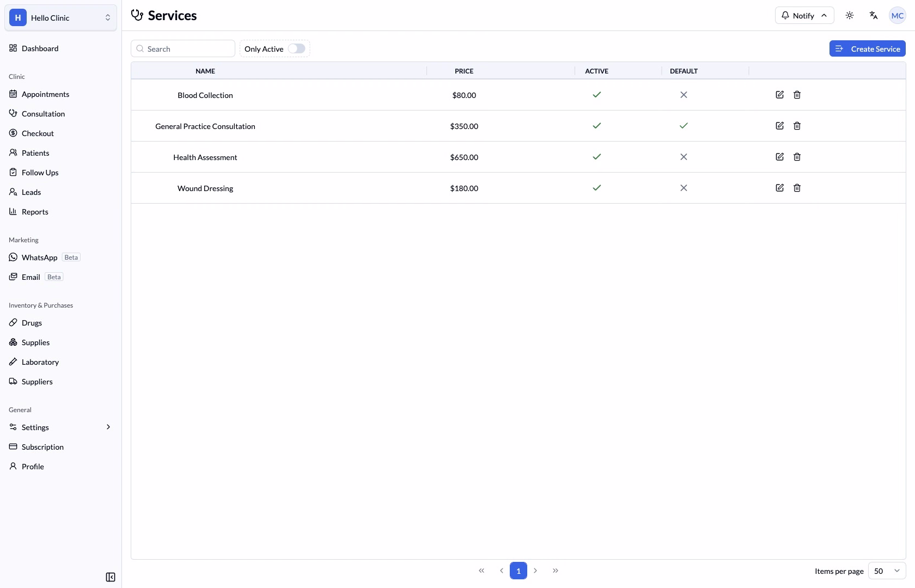Delete the General Practice Consultation service
The width and height of the screenshot is (915, 588).
[x=797, y=126]
